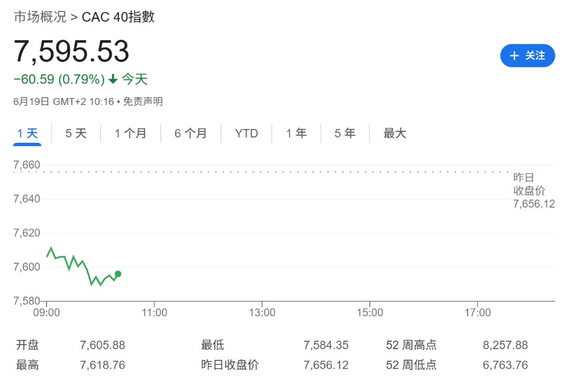The width and height of the screenshot is (588, 390).
Task: Click the 7,640 price axis label
Action: [x=26, y=198]
